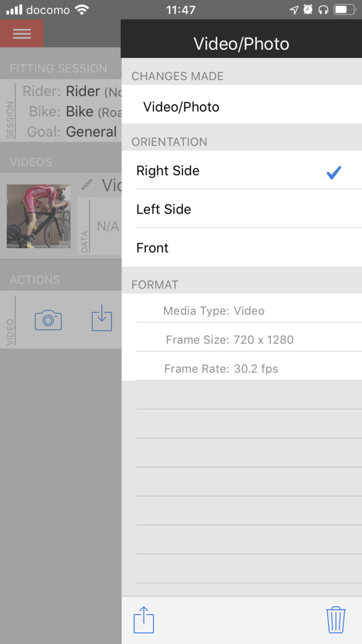Select Left Side orientation
362x644 pixels.
click(164, 209)
